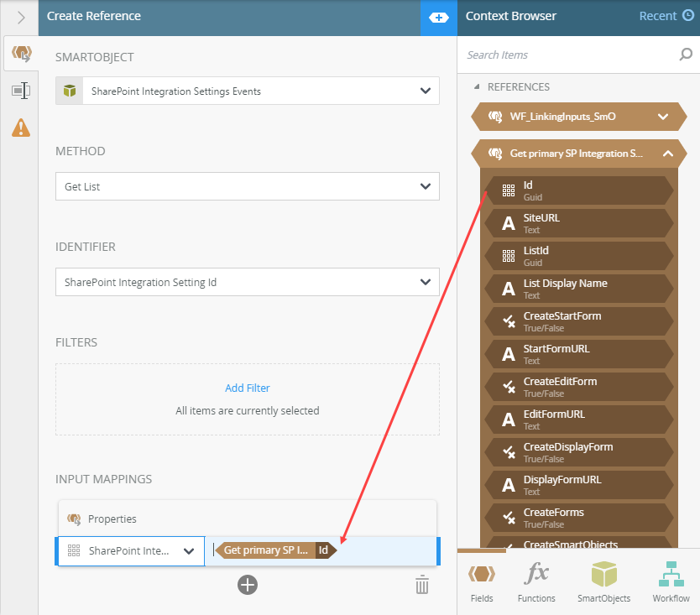Click the grid icon beside SharePoint Inte...
This screenshot has width=700, height=615.
pos(74,550)
